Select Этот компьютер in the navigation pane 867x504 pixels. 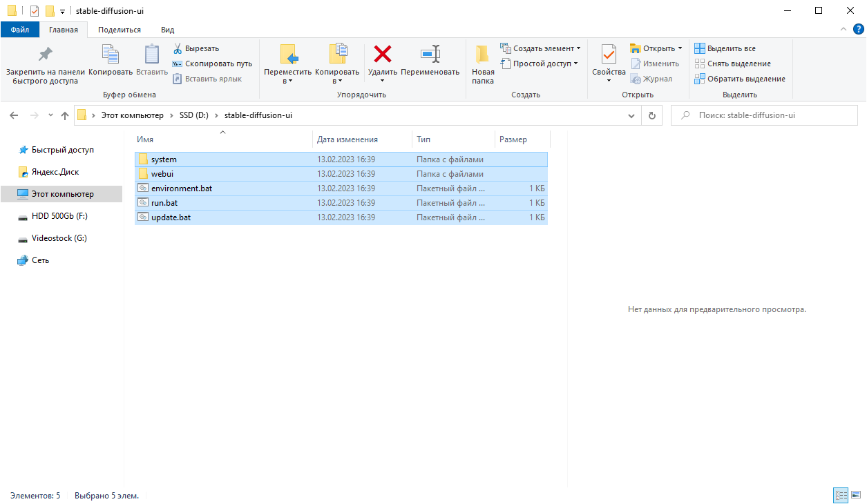tap(63, 194)
